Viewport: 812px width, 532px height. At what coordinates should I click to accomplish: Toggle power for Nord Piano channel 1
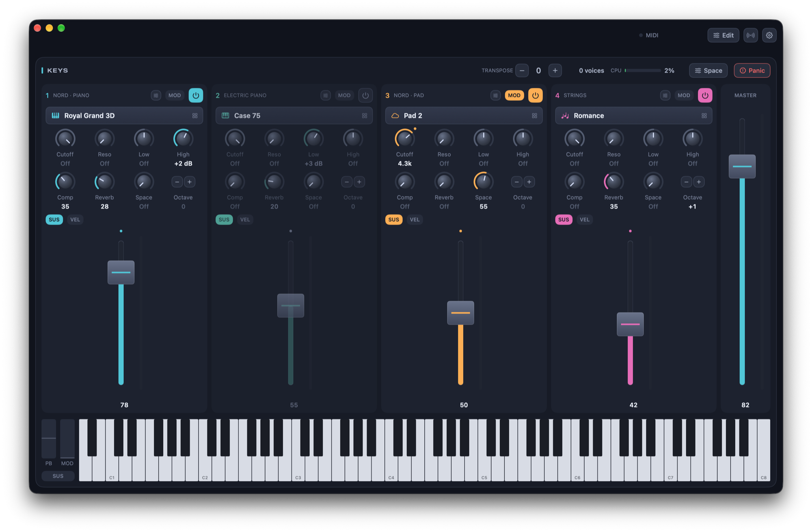196,95
